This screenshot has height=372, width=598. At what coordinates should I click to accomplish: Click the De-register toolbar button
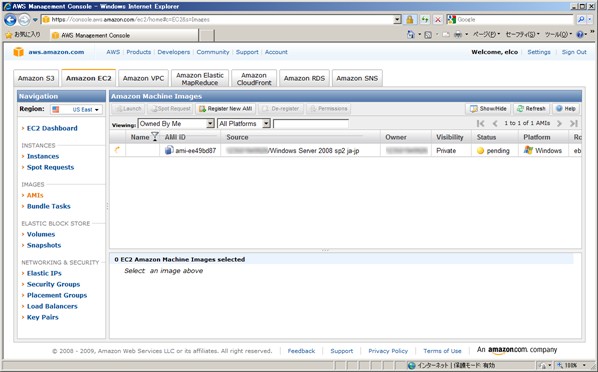(281, 109)
